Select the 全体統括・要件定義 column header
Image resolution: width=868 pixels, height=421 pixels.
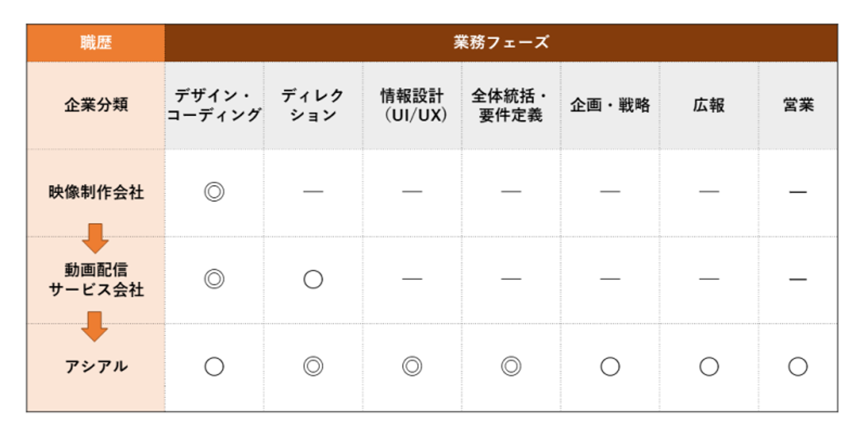(511, 106)
